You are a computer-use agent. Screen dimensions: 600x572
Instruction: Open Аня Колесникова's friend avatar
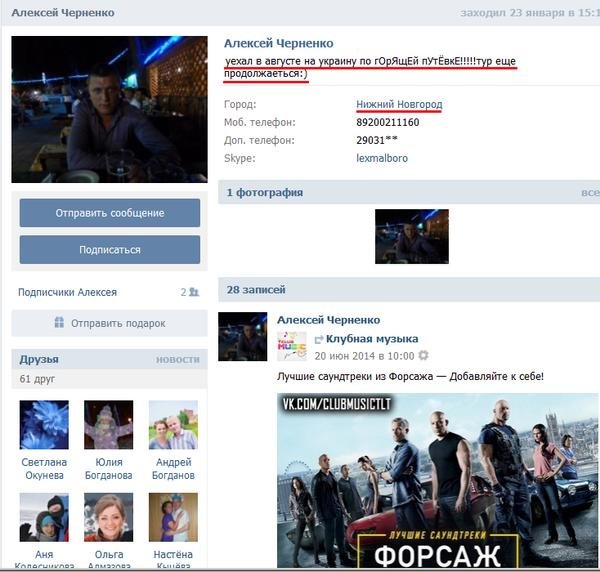(x=44, y=517)
